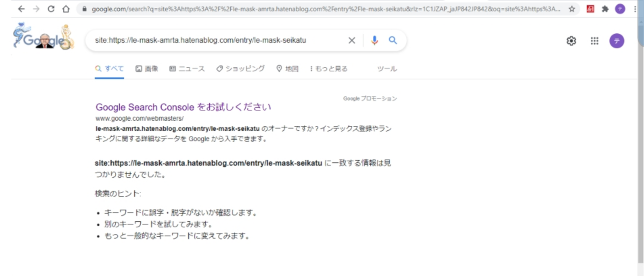Open the Google apps grid icon

[595, 41]
